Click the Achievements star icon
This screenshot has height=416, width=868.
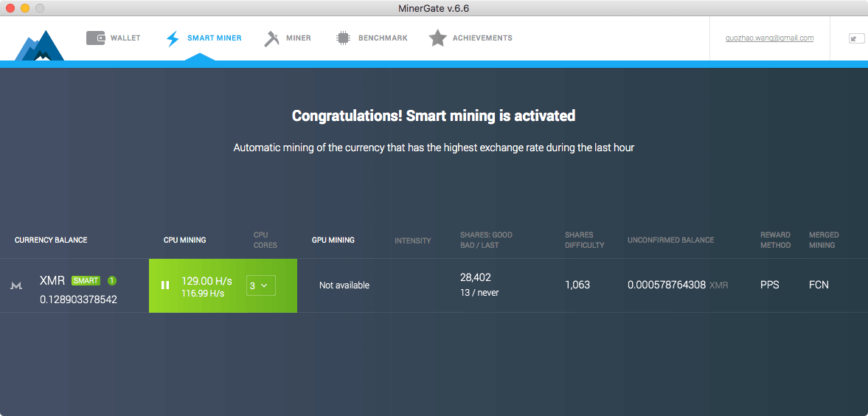tap(437, 38)
